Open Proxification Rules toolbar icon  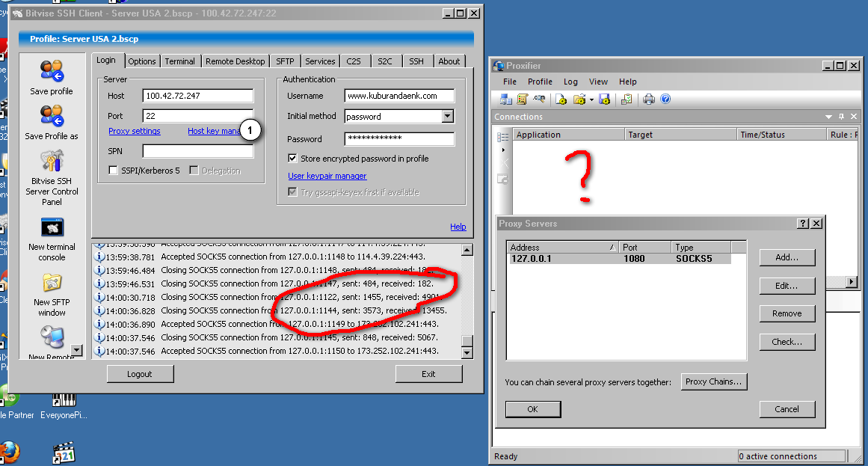[522, 99]
